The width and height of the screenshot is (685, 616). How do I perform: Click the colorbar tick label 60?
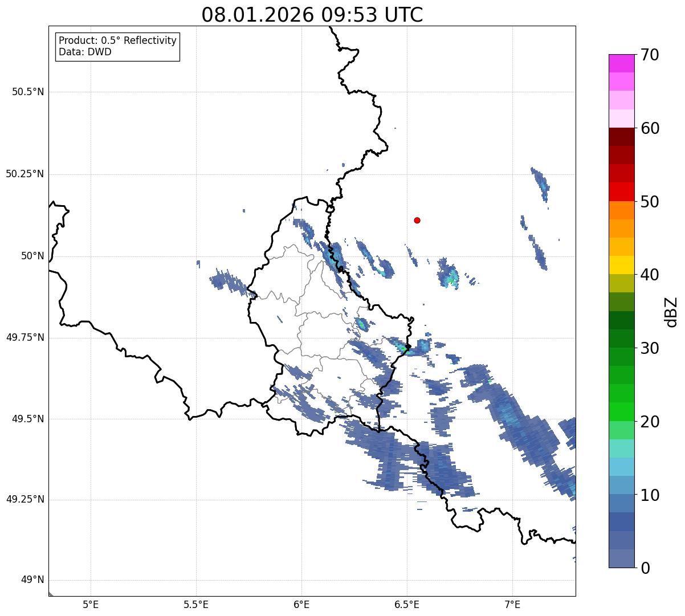point(649,128)
